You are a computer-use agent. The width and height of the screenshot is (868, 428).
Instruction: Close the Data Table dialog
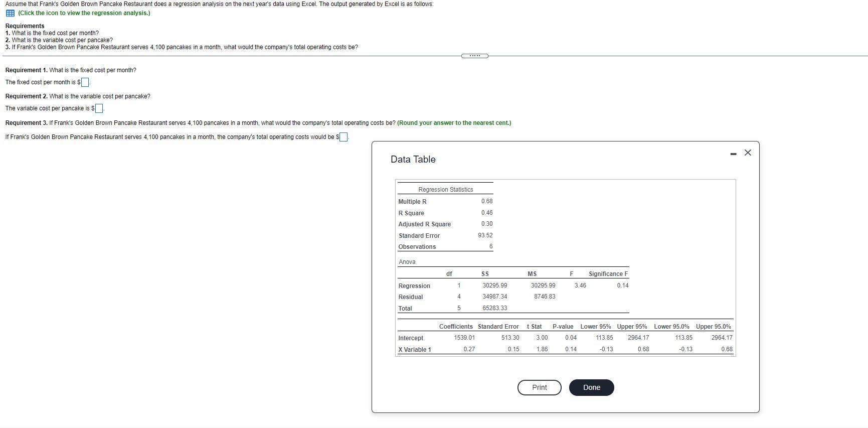748,153
